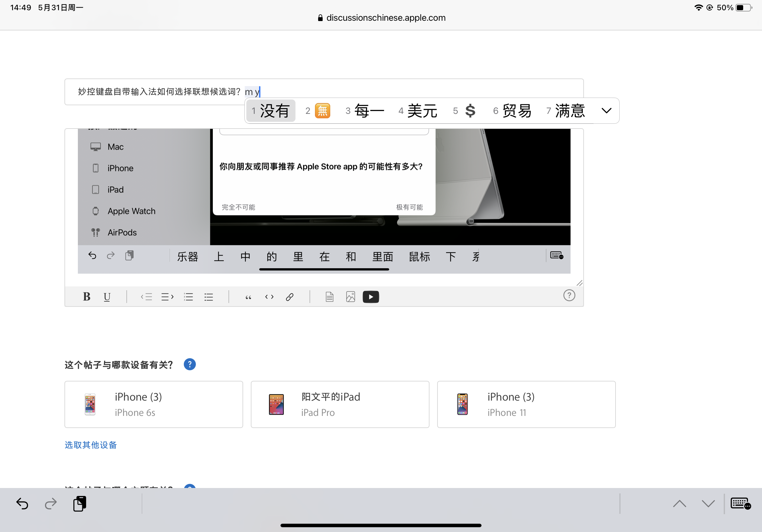Toggle underline formatting in editor toolbar
This screenshot has width=762, height=532.
pos(107,297)
